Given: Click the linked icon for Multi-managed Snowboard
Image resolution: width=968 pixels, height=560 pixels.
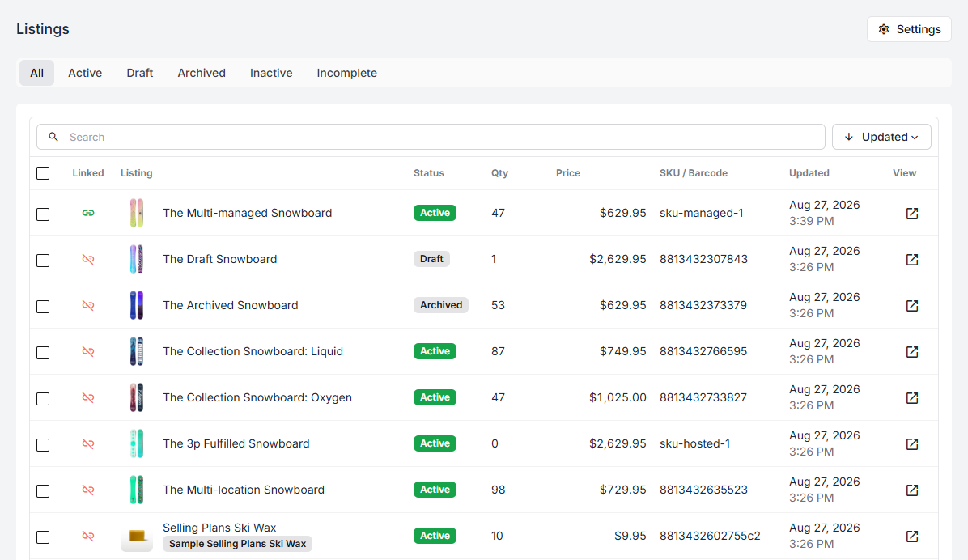Looking at the screenshot, I should tap(88, 213).
